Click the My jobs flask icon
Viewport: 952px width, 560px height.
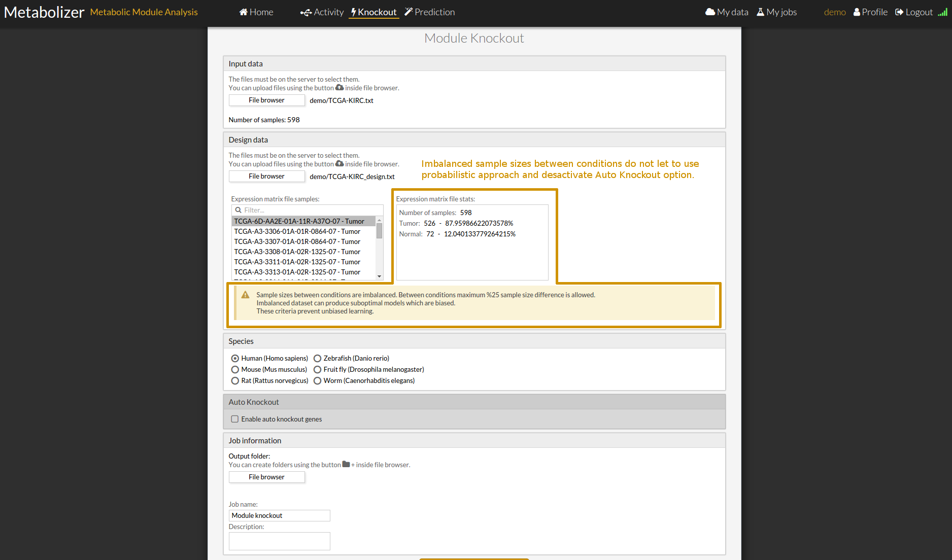(760, 12)
